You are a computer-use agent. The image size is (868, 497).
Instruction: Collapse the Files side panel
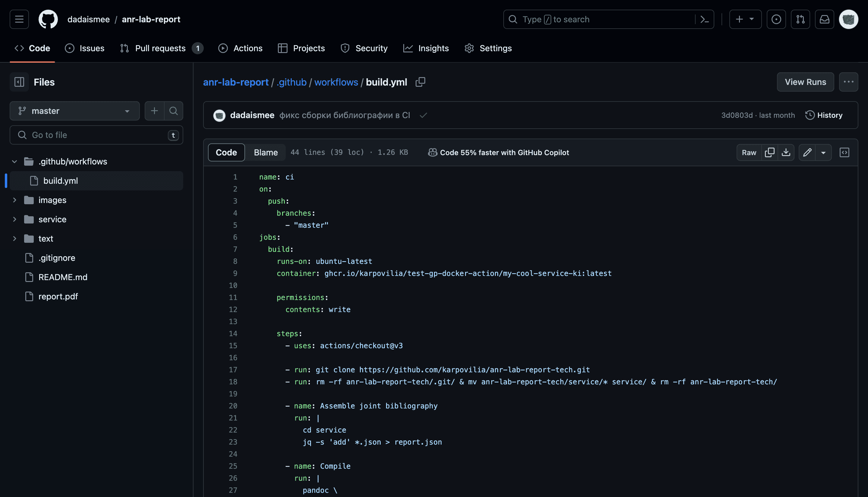(x=19, y=82)
